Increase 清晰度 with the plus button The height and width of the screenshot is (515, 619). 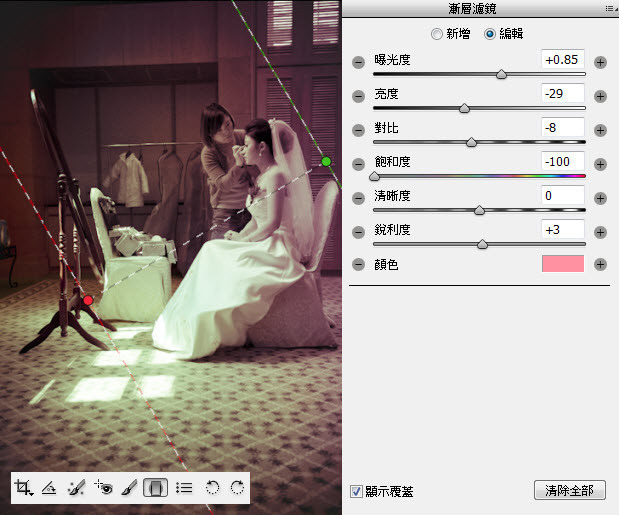600,198
